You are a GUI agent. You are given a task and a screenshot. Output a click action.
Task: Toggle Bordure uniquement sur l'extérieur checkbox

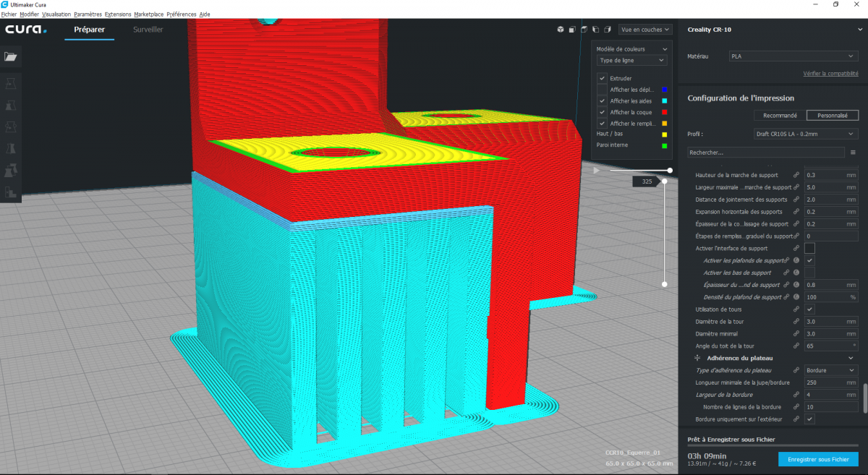point(810,419)
